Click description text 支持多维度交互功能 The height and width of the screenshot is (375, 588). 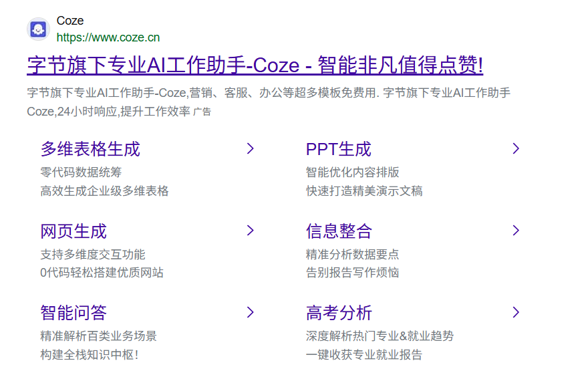click(x=93, y=254)
